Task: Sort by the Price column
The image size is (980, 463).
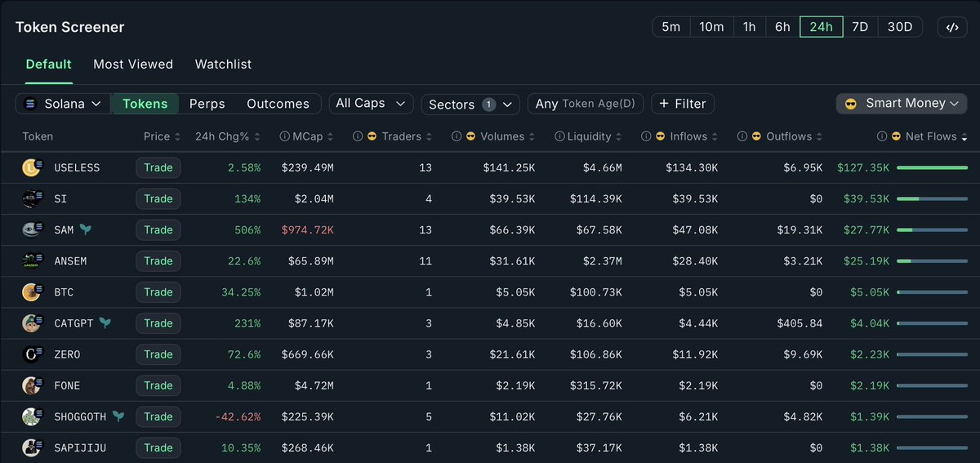Action: (162, 136)
